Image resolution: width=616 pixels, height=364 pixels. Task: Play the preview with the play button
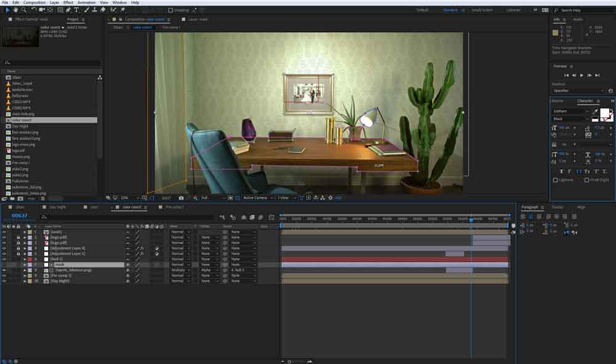(x=582, y=75)
